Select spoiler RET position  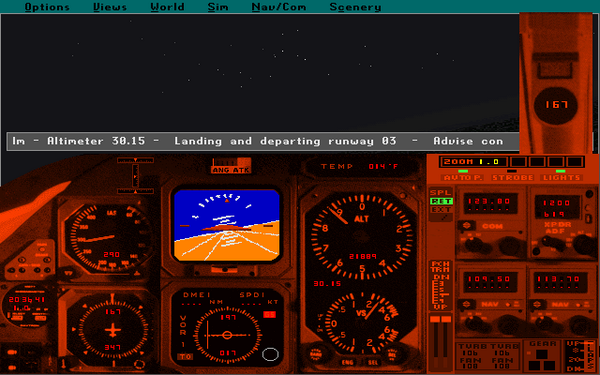(441, 201)
